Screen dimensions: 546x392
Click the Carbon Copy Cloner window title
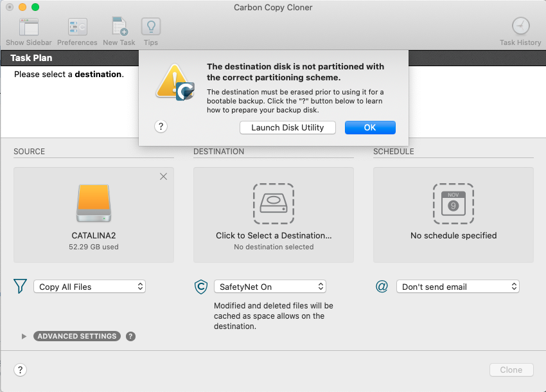(x=273, y=7)
